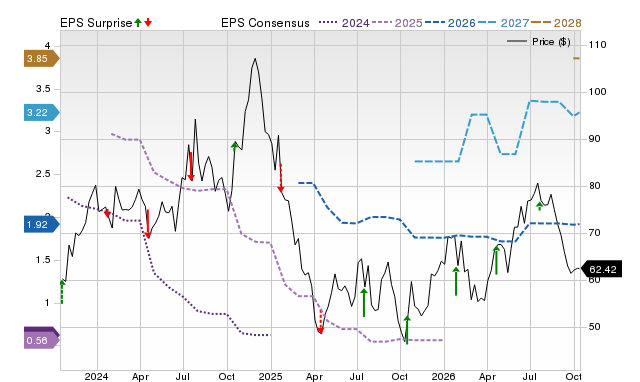Image resolution: width=640 pixels, height=382 pixels.
Task: Click the 80 right axis price label
Action: [x=595, y=186]
